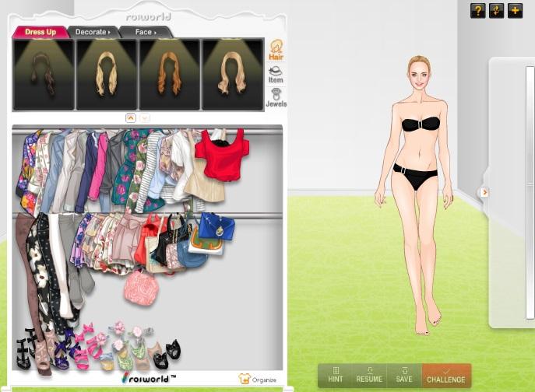The image size is (535, 392).
Task: Switch to the Dress Up tab
Action: coord(40,32)
